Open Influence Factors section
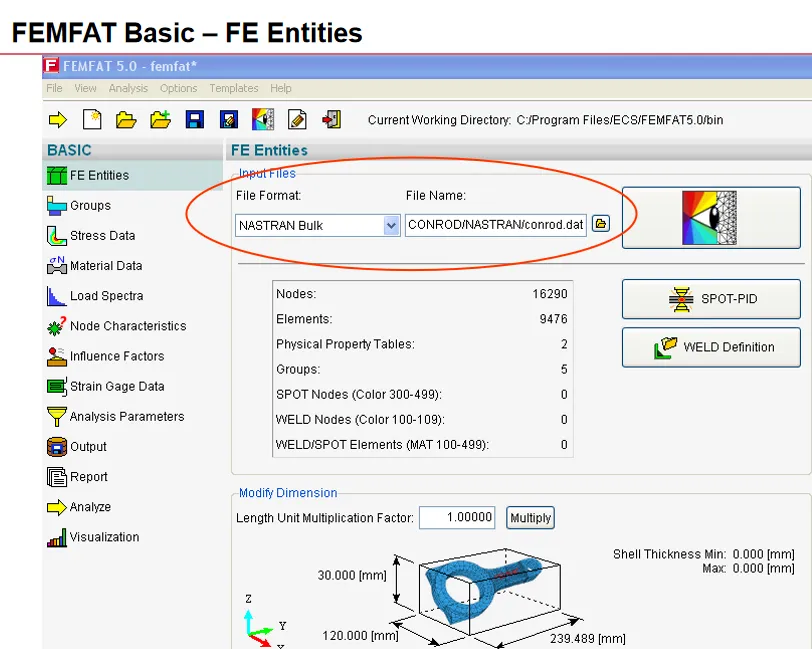Screen dimensions: 812x649 [x=106, y=356]
